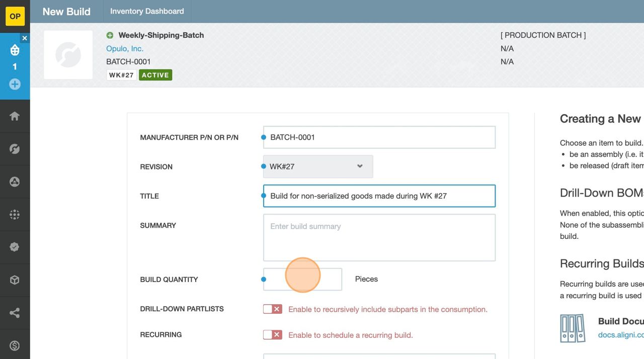Click the checkmark badge sidebar icon

[x=15, y=247]
